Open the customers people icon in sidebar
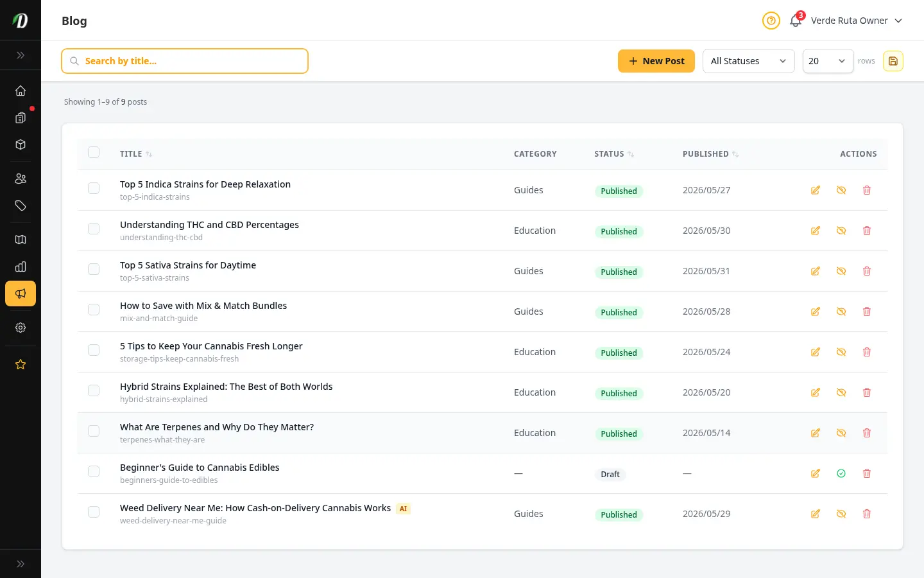Screen dimensions: 924x578 point(21,179)
